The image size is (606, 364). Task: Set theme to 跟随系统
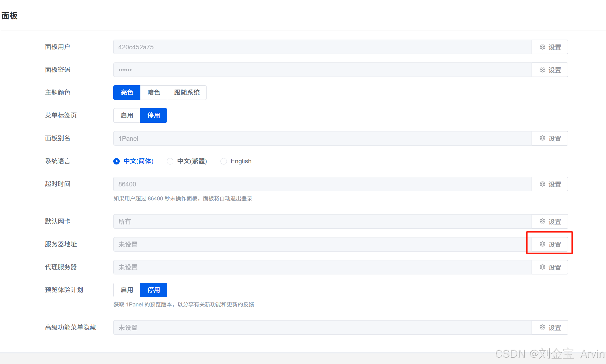[x=187, y=93]
